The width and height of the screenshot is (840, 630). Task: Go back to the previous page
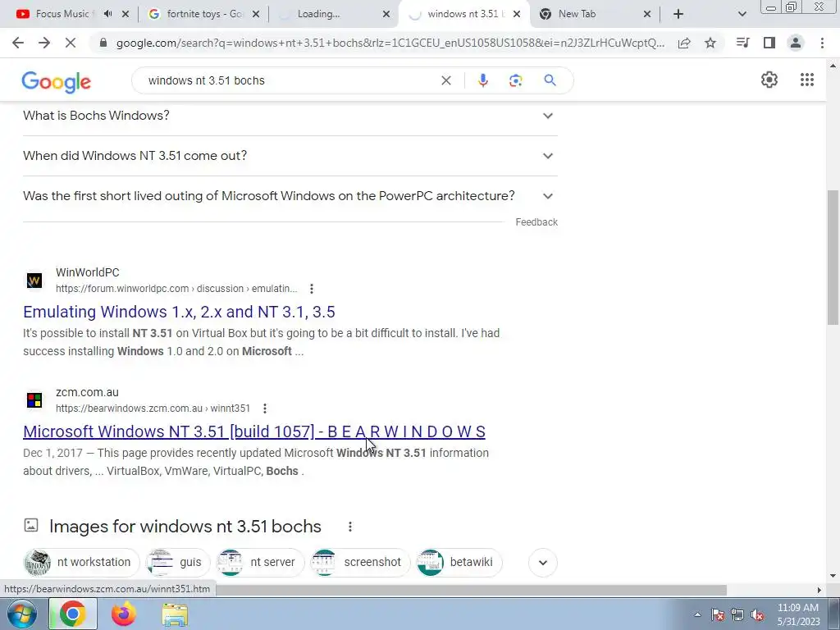click(18, 43)
